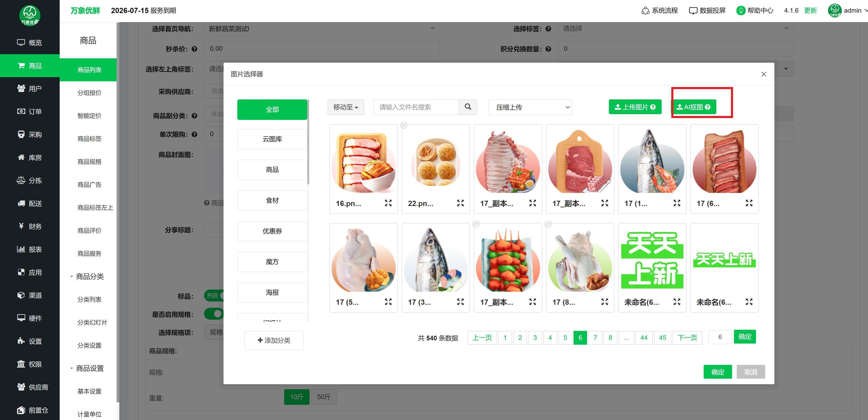Expand preview of 17 (6... ribs image

(x=749, y=203)
